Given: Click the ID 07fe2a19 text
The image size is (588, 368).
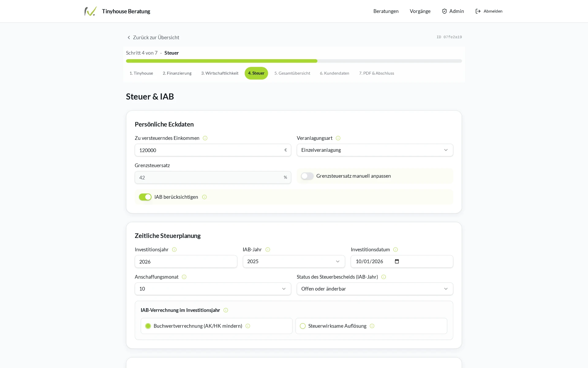Looking at the screenshot, I should pyautogui.click(x=449, y=37).
